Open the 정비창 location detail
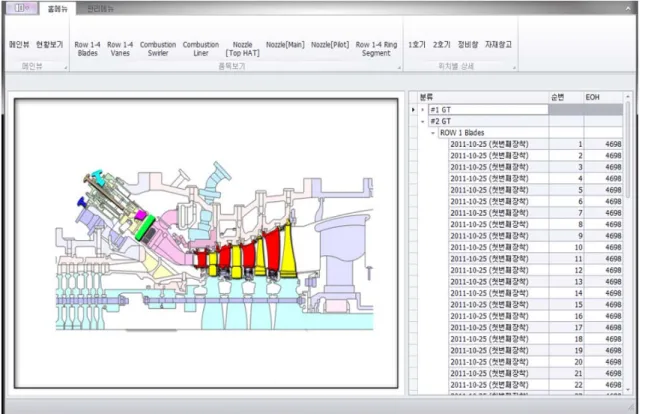Image resolution: width=645 pixels, height=414 pixels. 468,44
